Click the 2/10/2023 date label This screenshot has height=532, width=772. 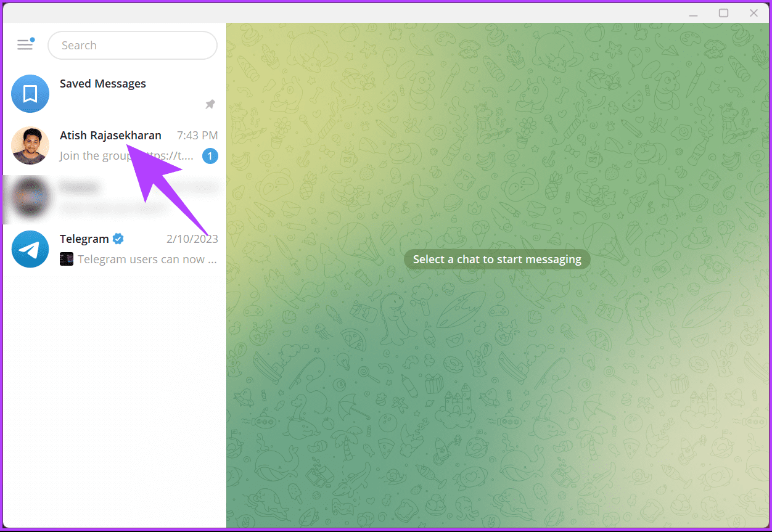(192, 239)
